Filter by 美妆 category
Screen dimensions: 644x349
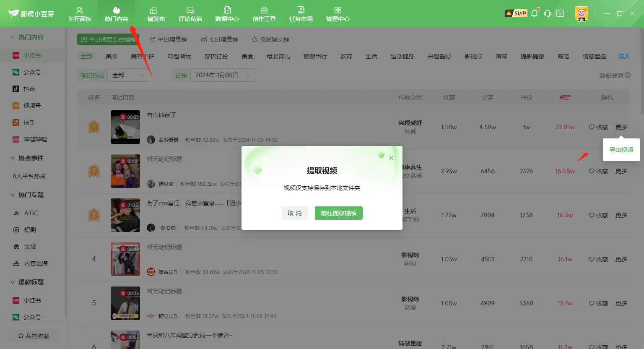coord(112,56)
